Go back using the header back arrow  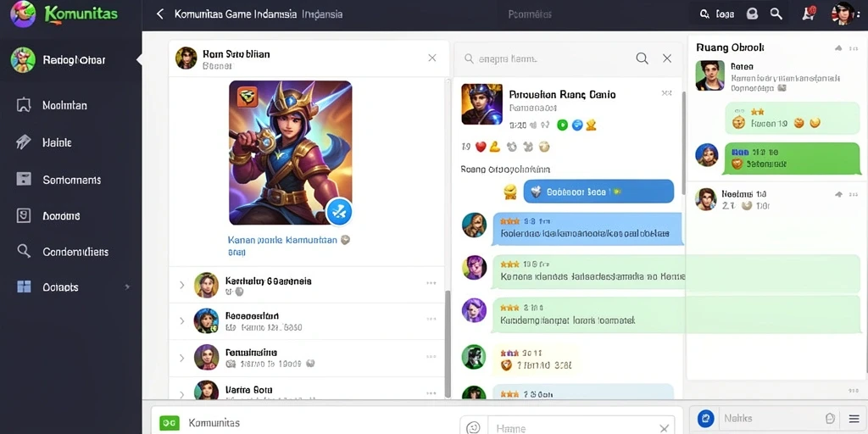160,14
